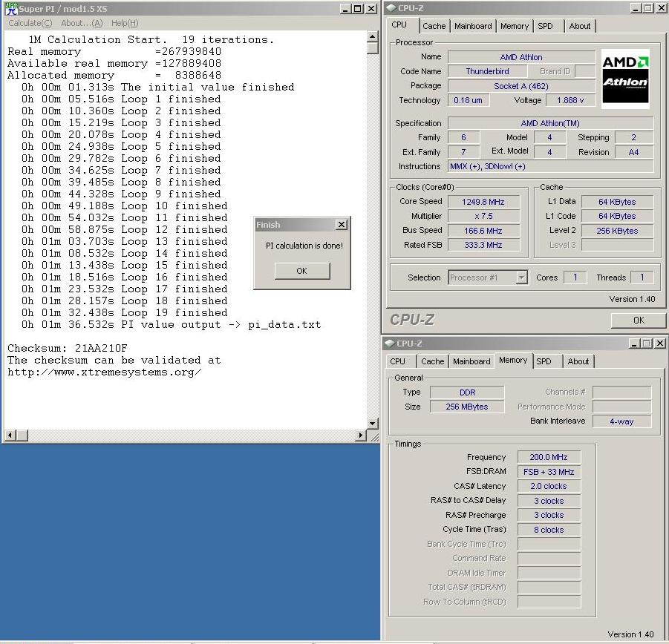The width and height of the screenshot is (669, 644).
Task: Click Super PI vertical scrollbar up arrow
Action: 373,36
